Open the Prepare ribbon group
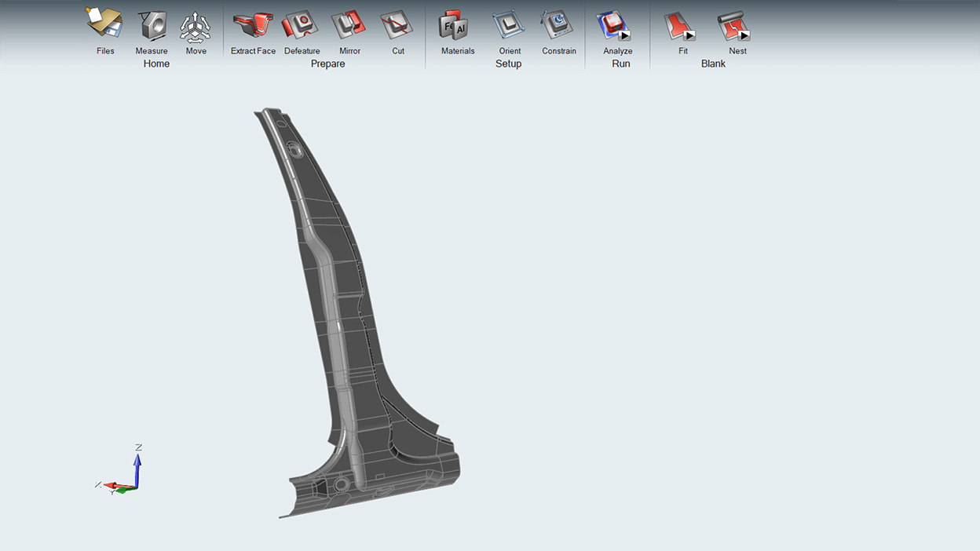980x551 pixels. click(327, 64)
